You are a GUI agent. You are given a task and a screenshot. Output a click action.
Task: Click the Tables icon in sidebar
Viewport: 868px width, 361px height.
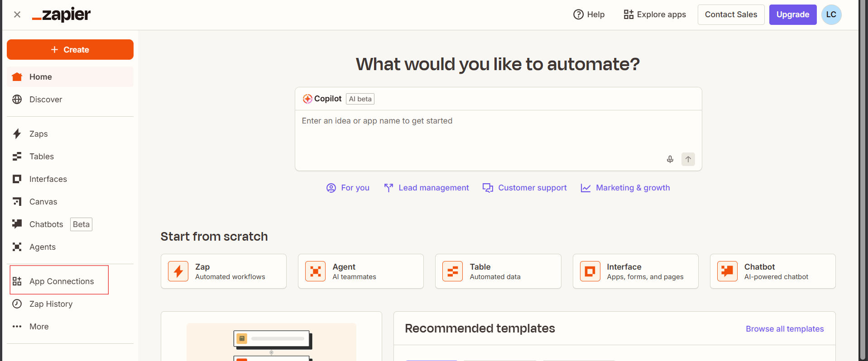point(17,156)
